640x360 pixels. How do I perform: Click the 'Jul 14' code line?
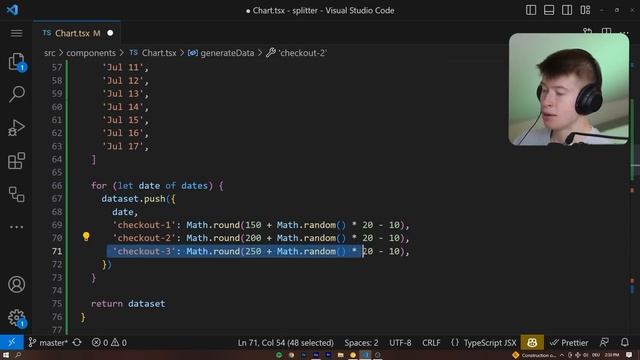point(125,107)
